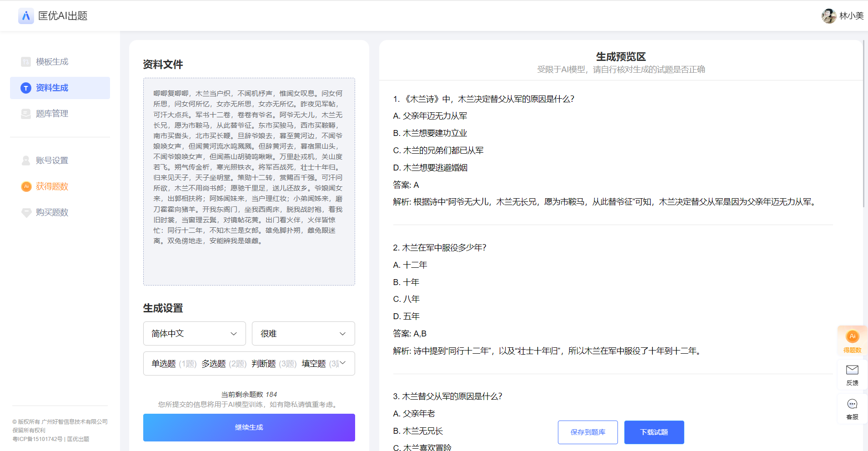Image resolution: width=868 pixels, height=451 pixels.
Task: Click question 2 title '木兰在军中服役多少年?'
Action: point(440,248)
